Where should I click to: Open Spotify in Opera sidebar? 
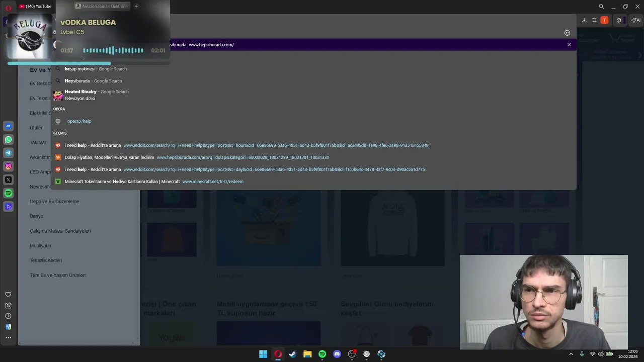9,193
